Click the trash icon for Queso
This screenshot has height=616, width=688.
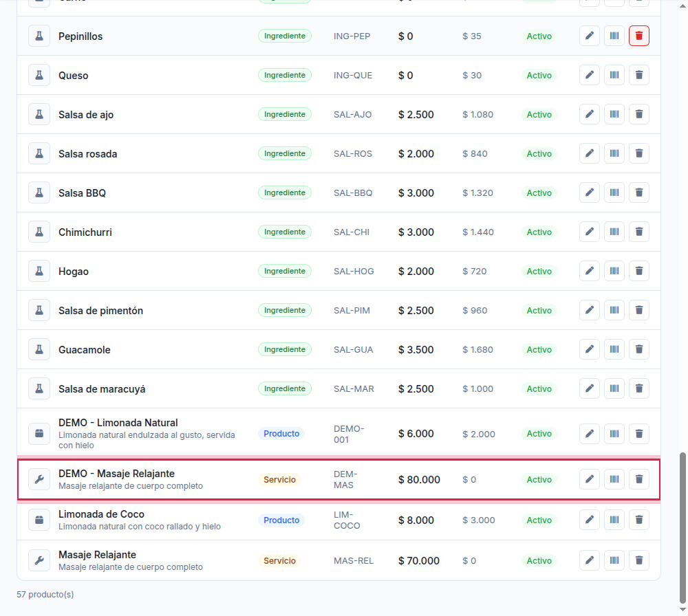click(x=639, y=75)
